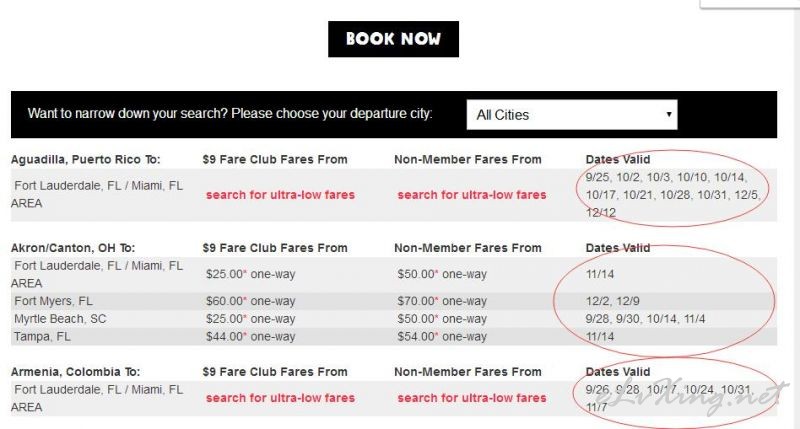This screenshot has height=429, width=800.
Task: Select the $70.00 Fort Myers non-member fare
Action: [x=442, y=301]
